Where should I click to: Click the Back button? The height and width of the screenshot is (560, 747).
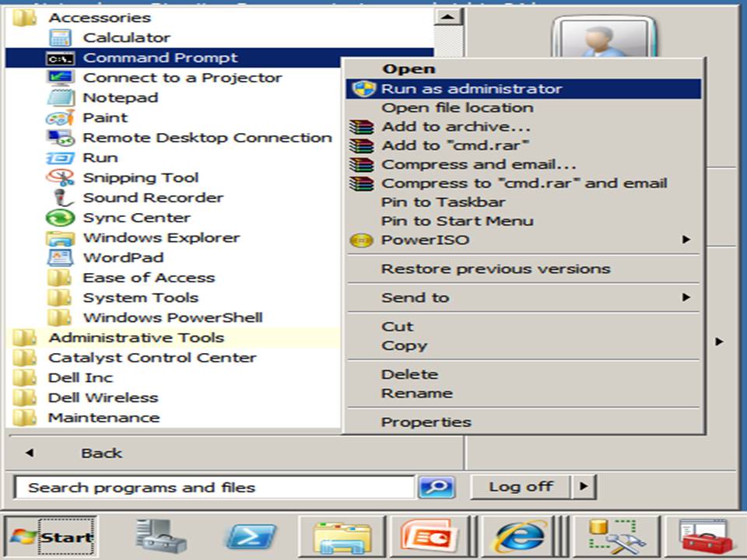[100, 453]
